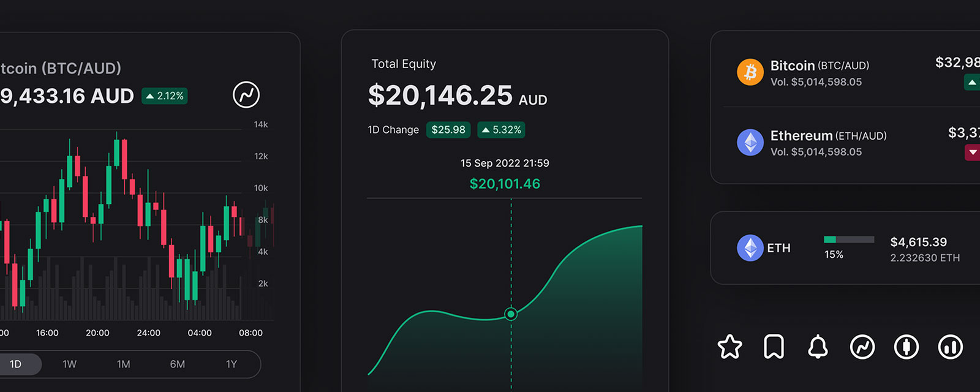Click the line chart icon in bottom icon row
Image resolution: width=980 pixels, height=392 pixels.
point(862,347)
